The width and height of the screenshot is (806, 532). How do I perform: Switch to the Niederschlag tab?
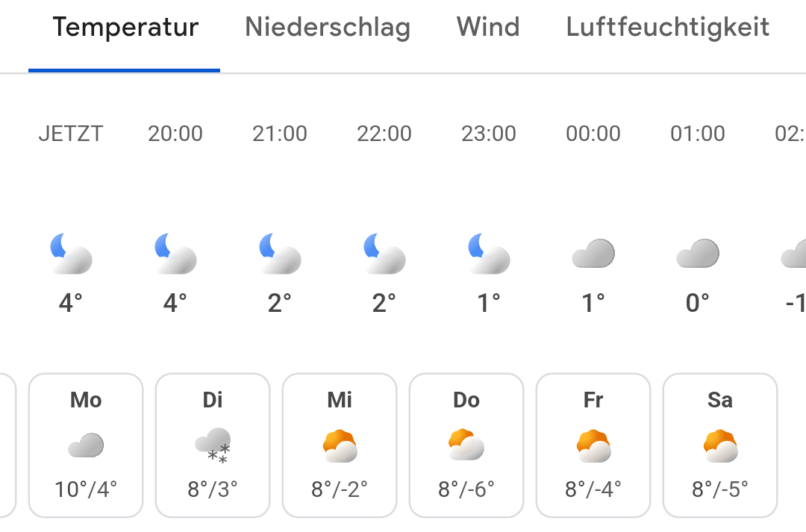328,28
